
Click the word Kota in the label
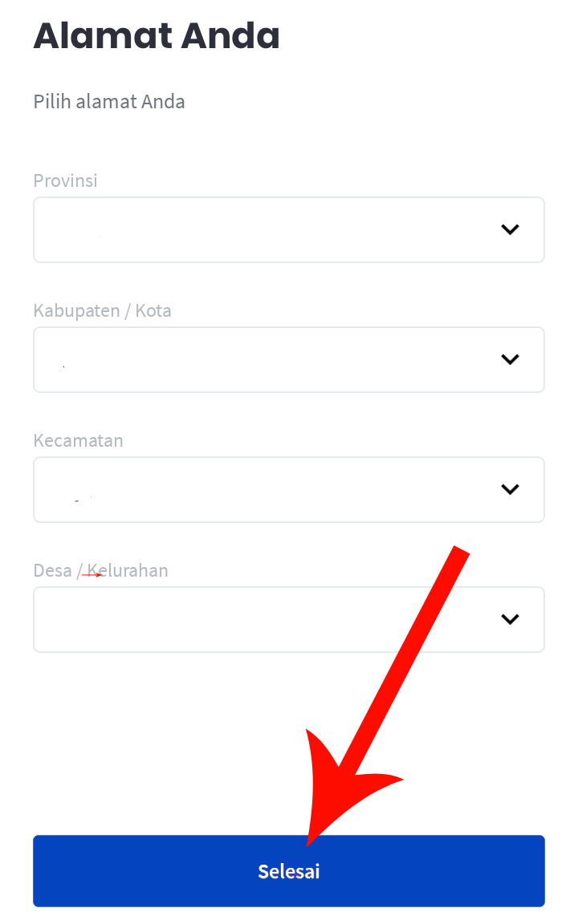pos(153,310)
